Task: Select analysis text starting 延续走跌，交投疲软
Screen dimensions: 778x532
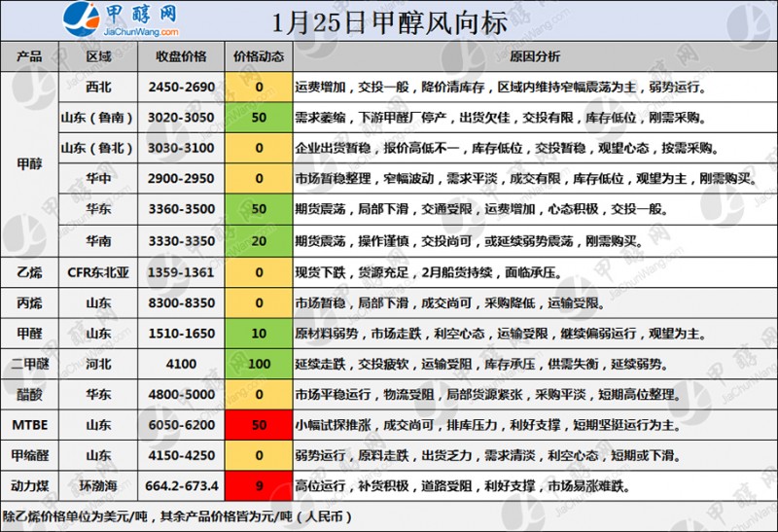Action: coord(481,365)
